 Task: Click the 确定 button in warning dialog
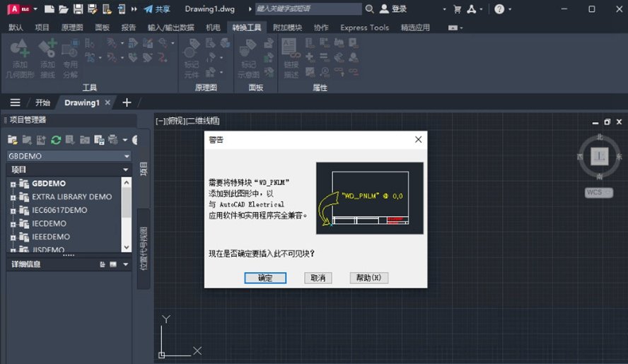[x=265, y=278]
